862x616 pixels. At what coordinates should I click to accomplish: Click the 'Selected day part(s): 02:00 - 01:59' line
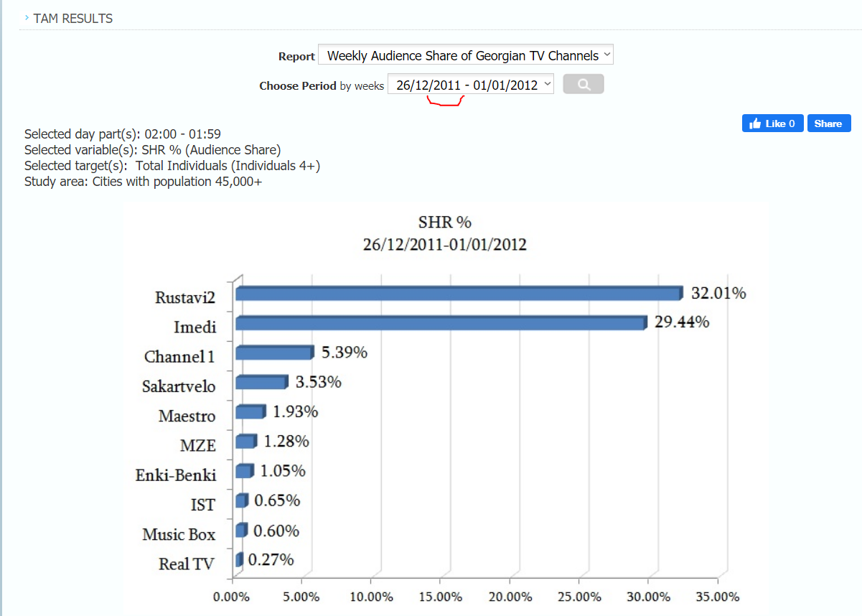point(122,134)
